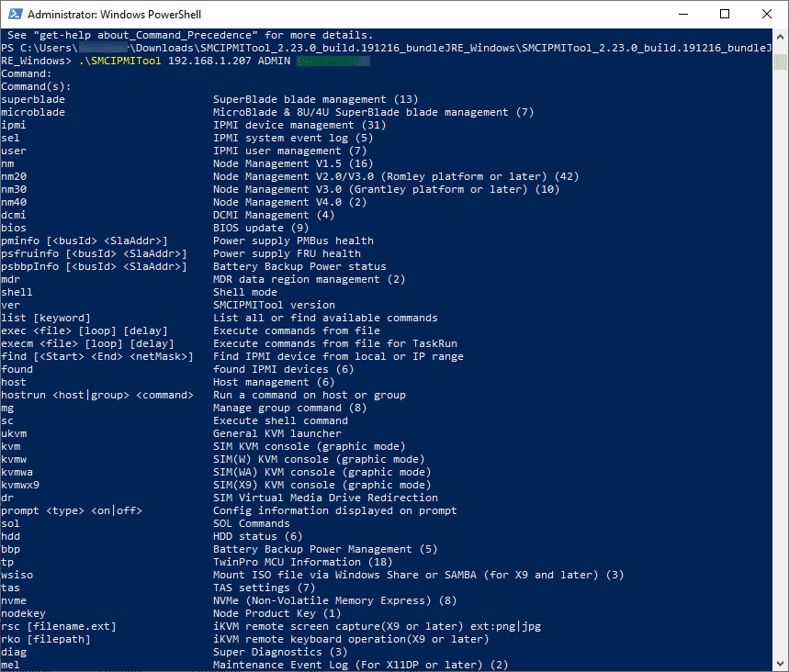Click the 'kvmwa' command text
Screen dimensions: 789x672
[17, 472]
